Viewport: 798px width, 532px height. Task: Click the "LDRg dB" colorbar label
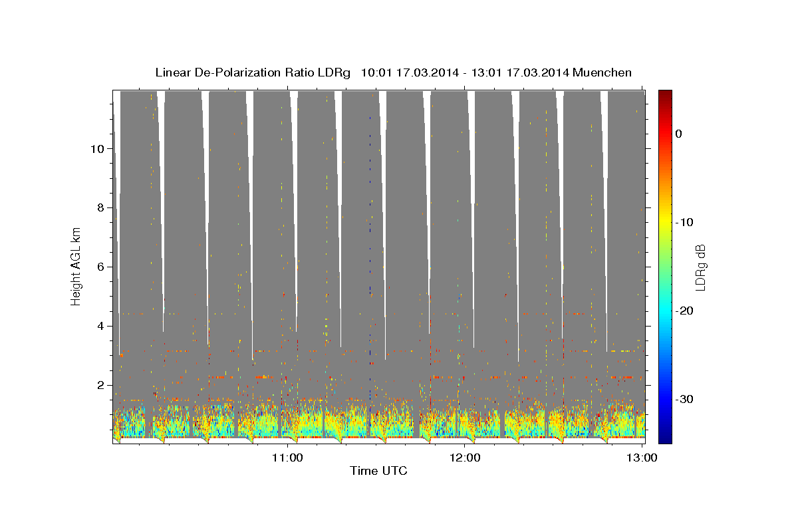(x=700, y=266)
